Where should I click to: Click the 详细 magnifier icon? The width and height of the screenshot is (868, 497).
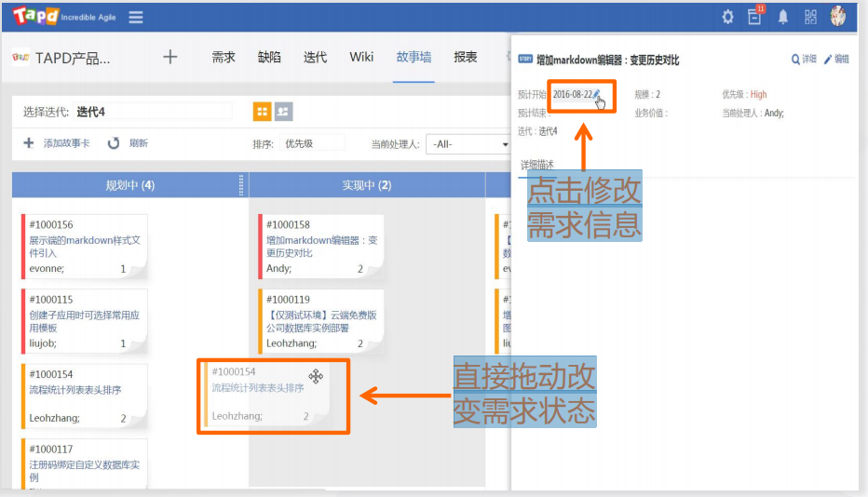(795, 60)
